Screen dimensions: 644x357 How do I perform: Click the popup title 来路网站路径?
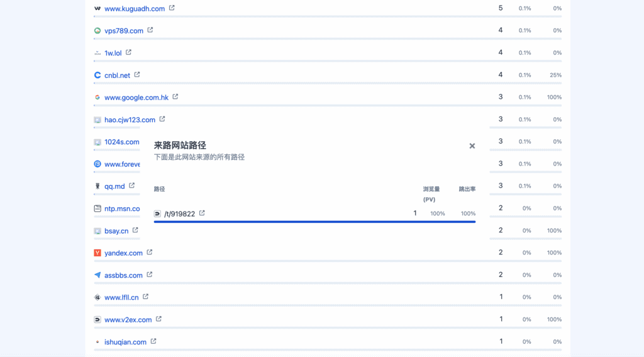(x=180, y=145)
